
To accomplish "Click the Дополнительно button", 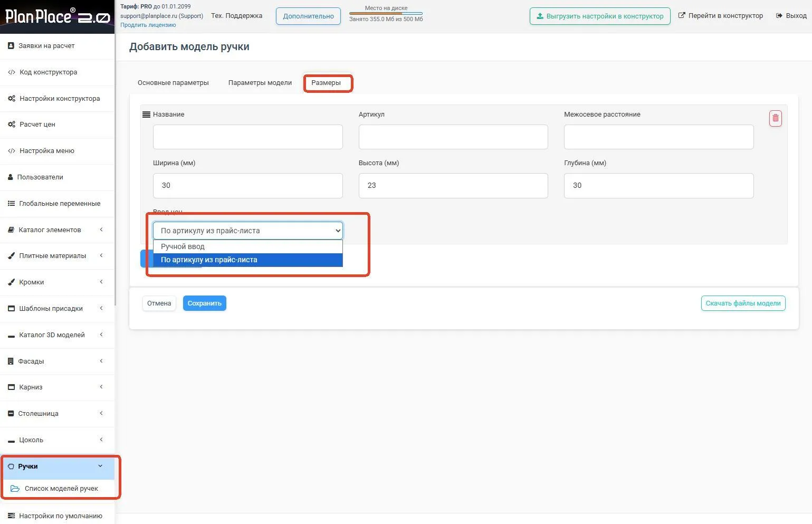I will (x=308, y=16).
